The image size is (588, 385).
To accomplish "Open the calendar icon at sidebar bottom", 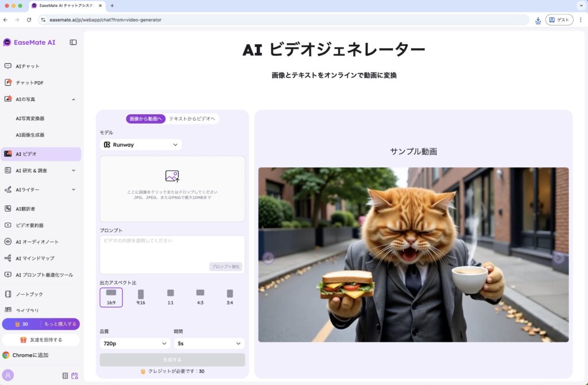I will click(x=75, y=375).
